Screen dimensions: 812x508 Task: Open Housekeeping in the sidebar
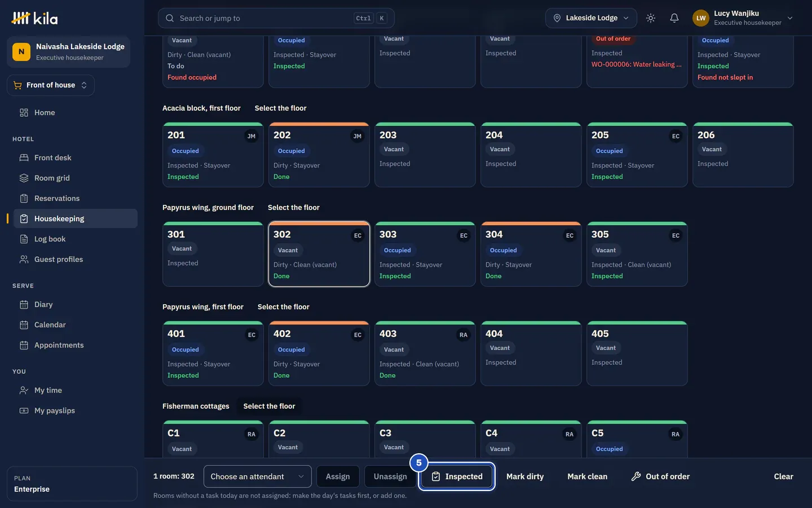(x=76, y=218)
